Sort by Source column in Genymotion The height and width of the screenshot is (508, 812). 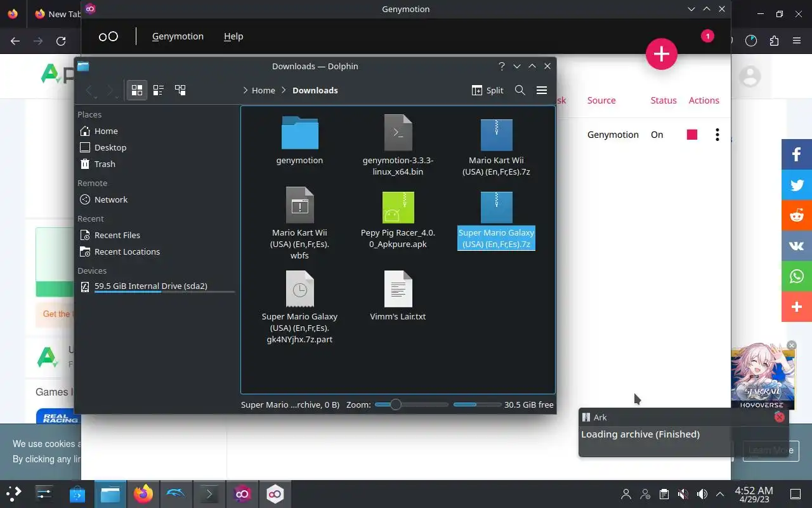click(x=601, y=100)
